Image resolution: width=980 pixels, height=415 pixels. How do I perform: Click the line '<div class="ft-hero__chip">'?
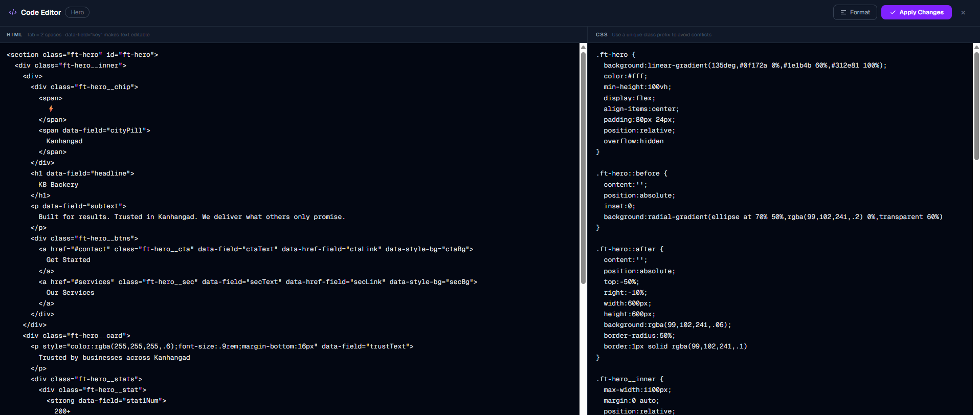coord(84,87)
